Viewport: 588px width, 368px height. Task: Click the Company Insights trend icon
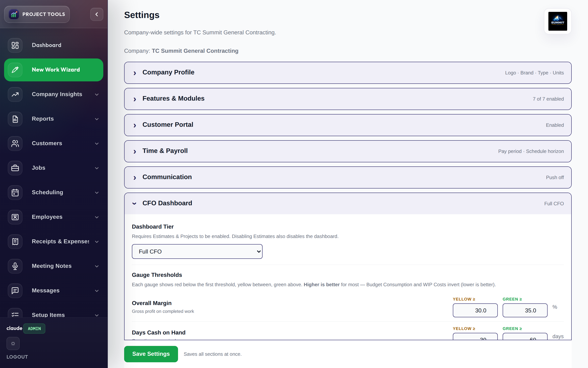tap(15, 94)
